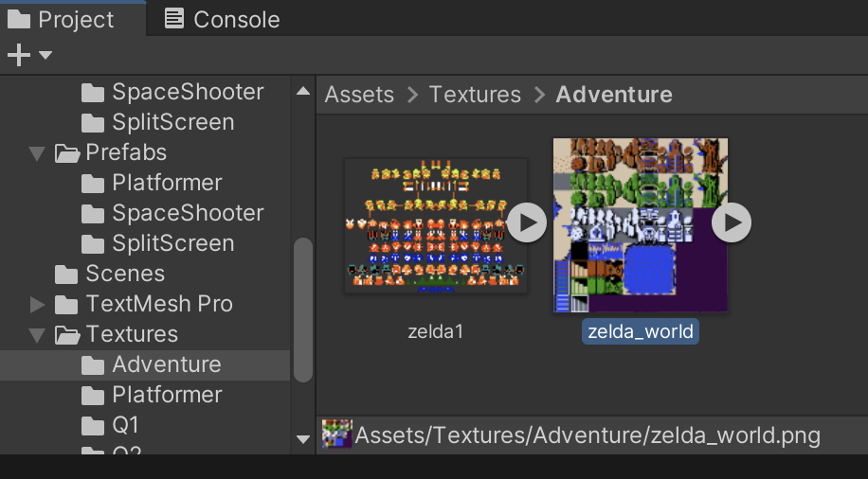The image size is (868, 479).
Task: Select the zelda_world texture thumbnail
Action: pyautogui.click(x=641, y=225)
